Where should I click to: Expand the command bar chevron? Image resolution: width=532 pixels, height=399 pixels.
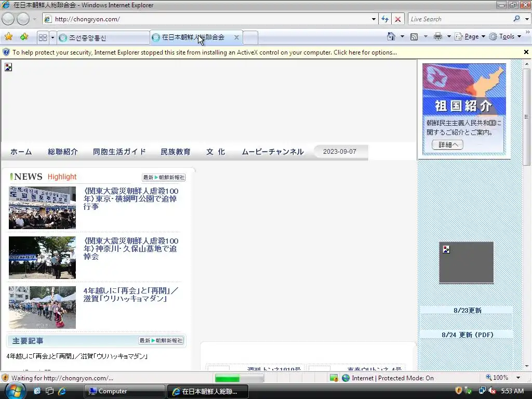[x=528, y=32]
